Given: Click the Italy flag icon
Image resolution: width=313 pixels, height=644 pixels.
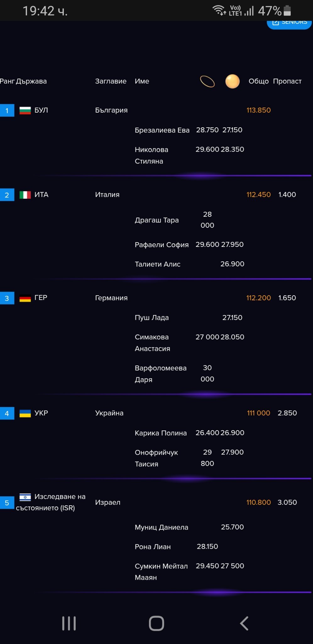Looking at the screenshot, I should (x=25, y=195).
